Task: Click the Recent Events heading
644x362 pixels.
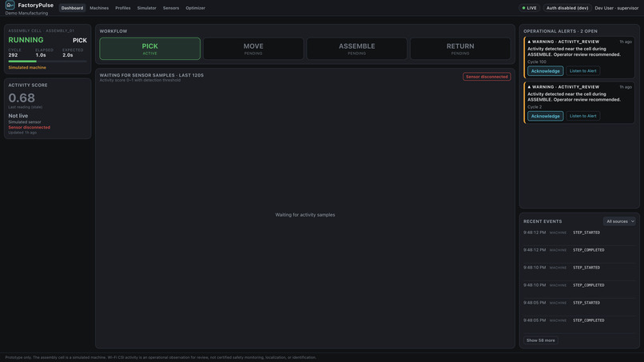Action: tap(543, 221)
